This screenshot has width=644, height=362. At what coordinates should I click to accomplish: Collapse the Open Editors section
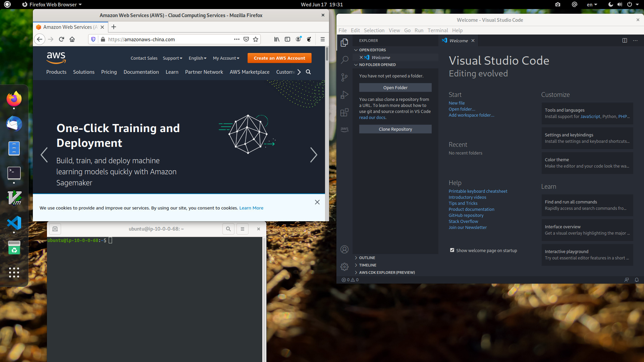point(372,50)
